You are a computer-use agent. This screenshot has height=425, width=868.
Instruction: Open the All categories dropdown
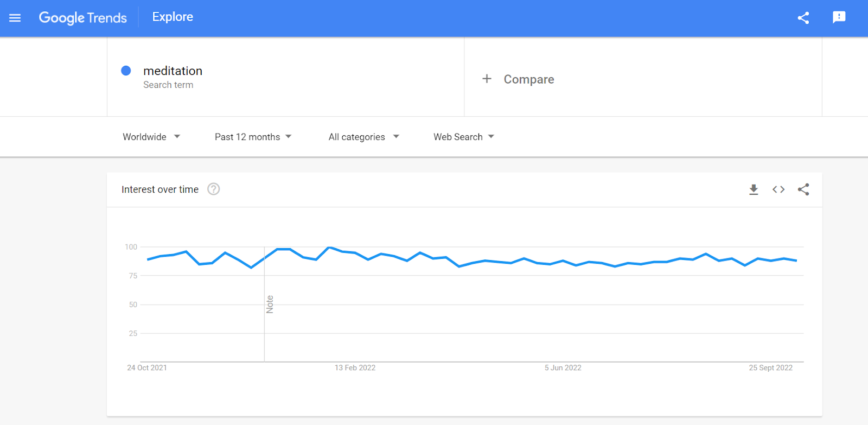(x=363, y=137)
